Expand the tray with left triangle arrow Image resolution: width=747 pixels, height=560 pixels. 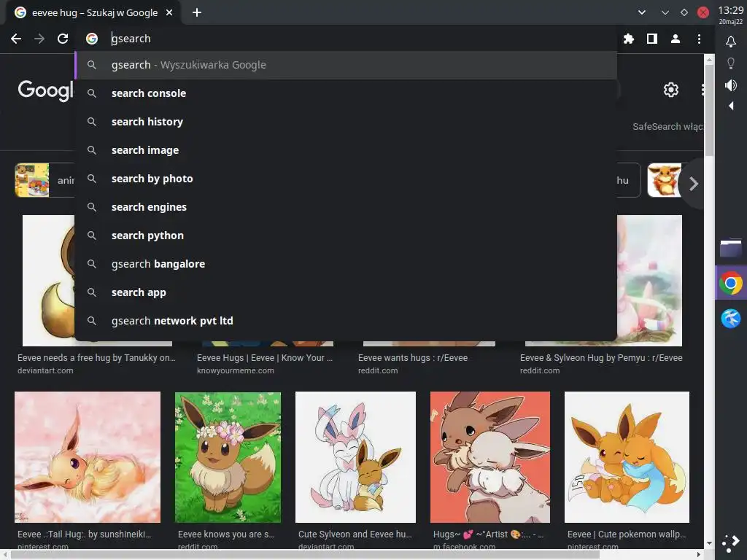pos(731,106)
